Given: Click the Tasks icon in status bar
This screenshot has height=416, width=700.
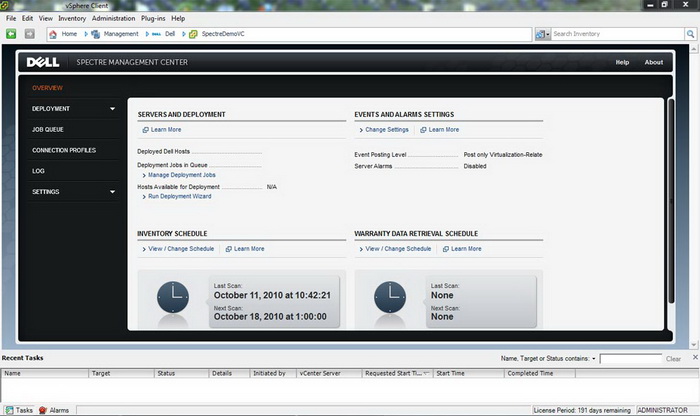Looking at the screenshot, I should (9, 410).
